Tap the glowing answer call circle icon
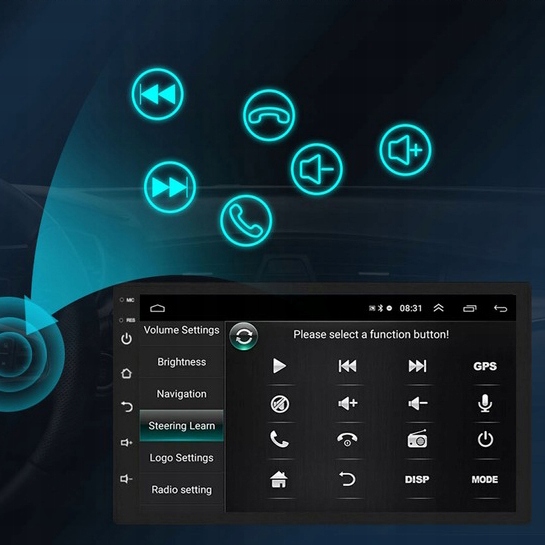 pyautogui.click(x=246, y=221)
